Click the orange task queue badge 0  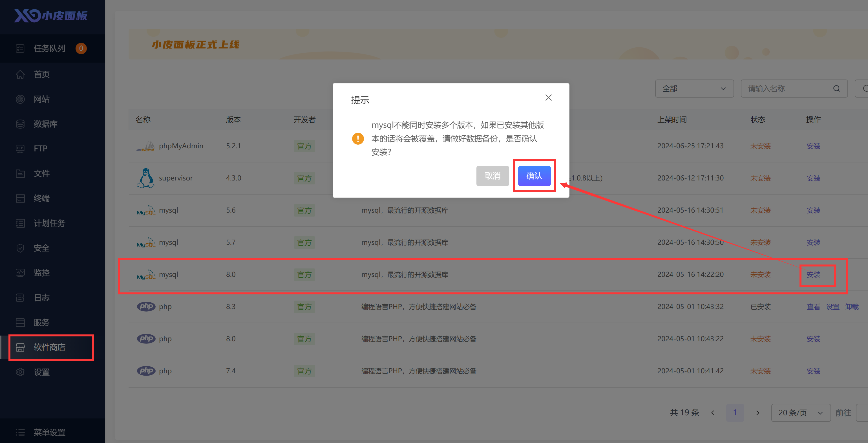pyautogui.click(x=81, y=49)
